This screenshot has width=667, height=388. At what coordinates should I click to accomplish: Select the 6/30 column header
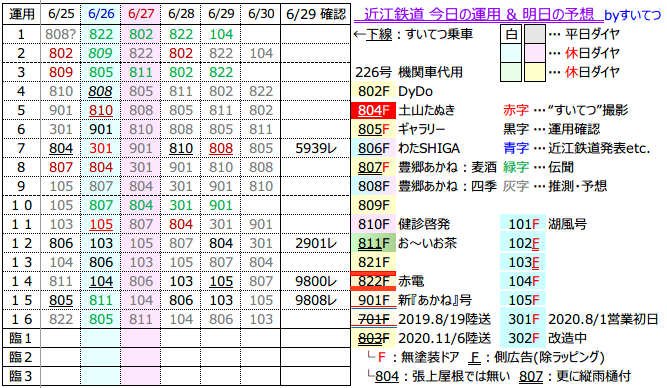261,14
